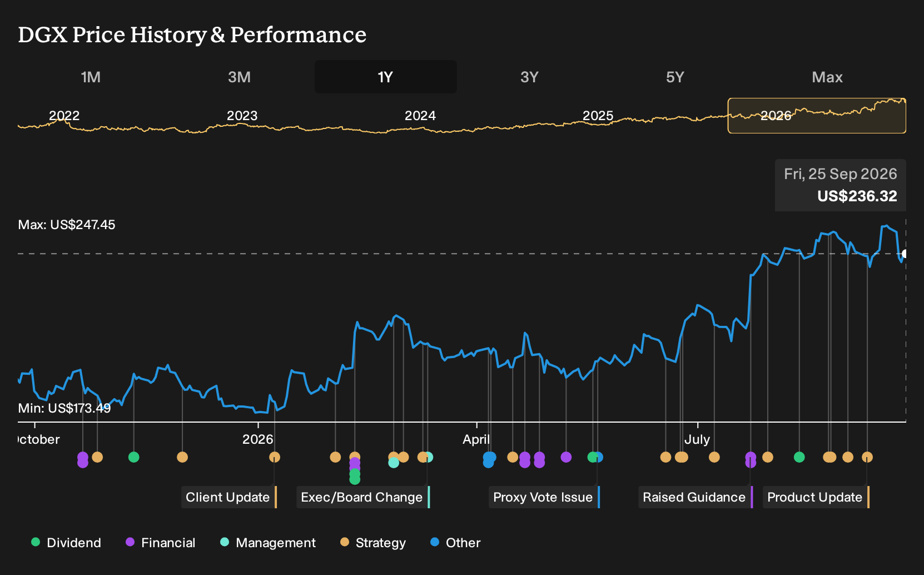Choose the 5Y range tab

(675, 77)
